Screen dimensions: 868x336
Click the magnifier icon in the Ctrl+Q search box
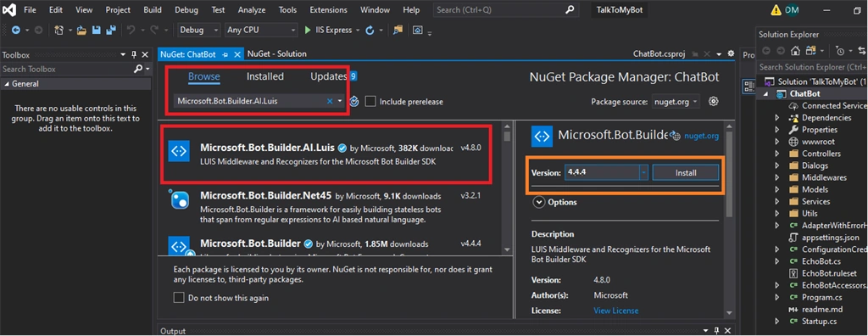(x=570, y=10)
